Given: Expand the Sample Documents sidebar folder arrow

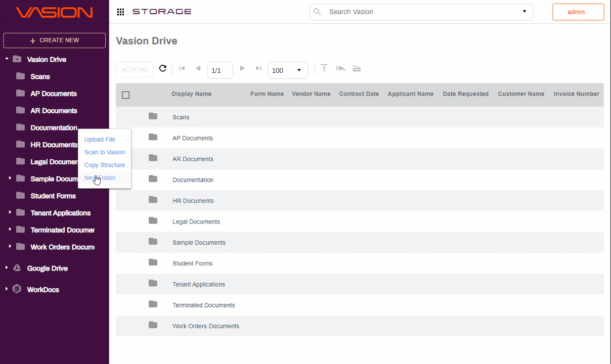Looking at the screenshot, I should pos(10,178).
